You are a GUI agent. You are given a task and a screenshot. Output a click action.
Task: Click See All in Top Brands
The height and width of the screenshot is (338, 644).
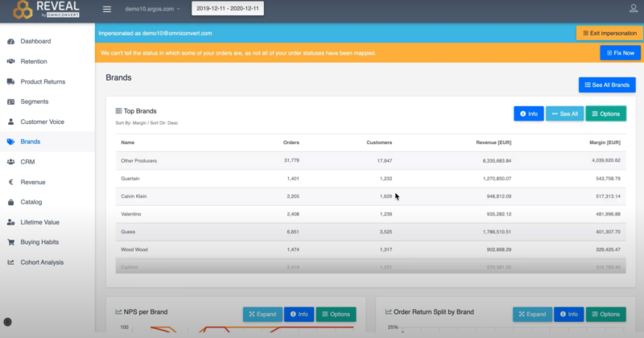click(565, 113)
